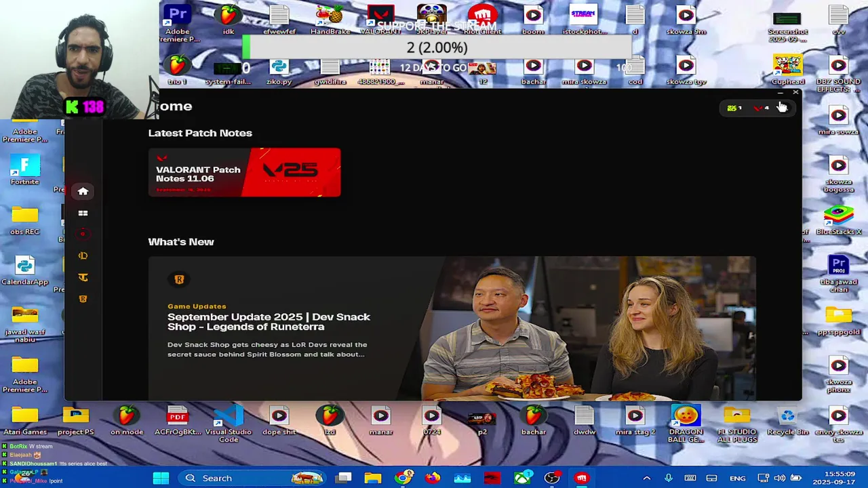Select the Fortnite desktop shortcut
This screenshot has height=488, width=868.
[25, 169]
